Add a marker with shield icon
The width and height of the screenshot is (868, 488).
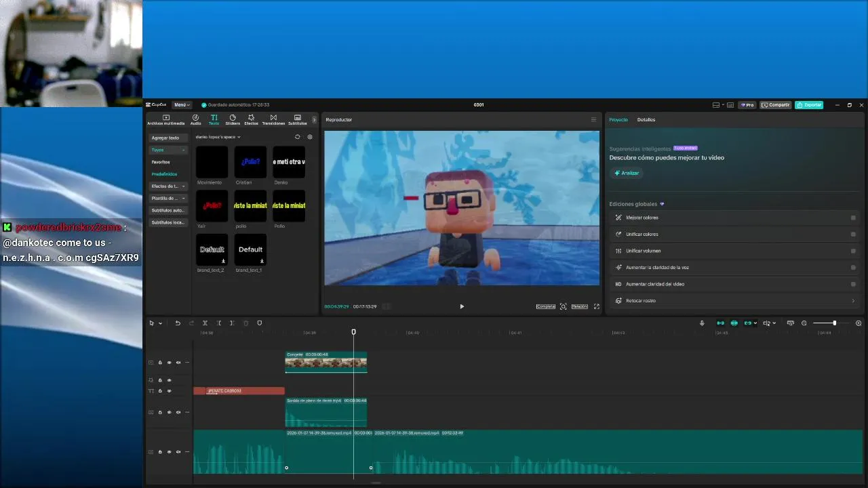tap(259, 323)
